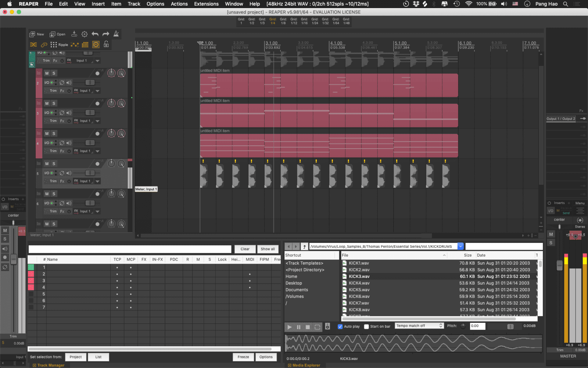Toggle the item grouping link icon
Viewport: 588px width, 368px height.
44,45
